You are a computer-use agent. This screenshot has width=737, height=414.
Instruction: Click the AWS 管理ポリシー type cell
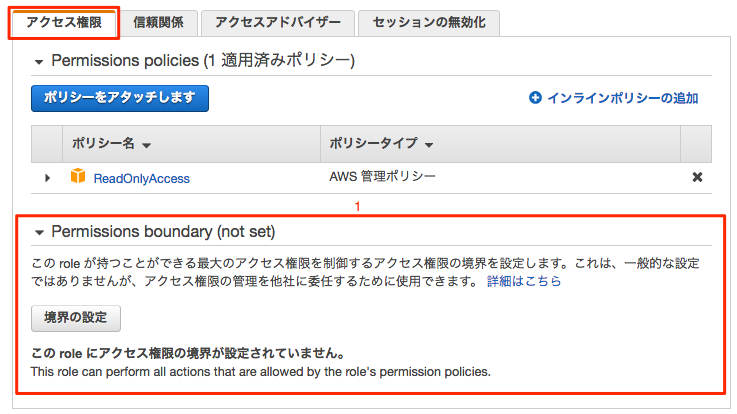pyautogui.click(x=383, y=176)
